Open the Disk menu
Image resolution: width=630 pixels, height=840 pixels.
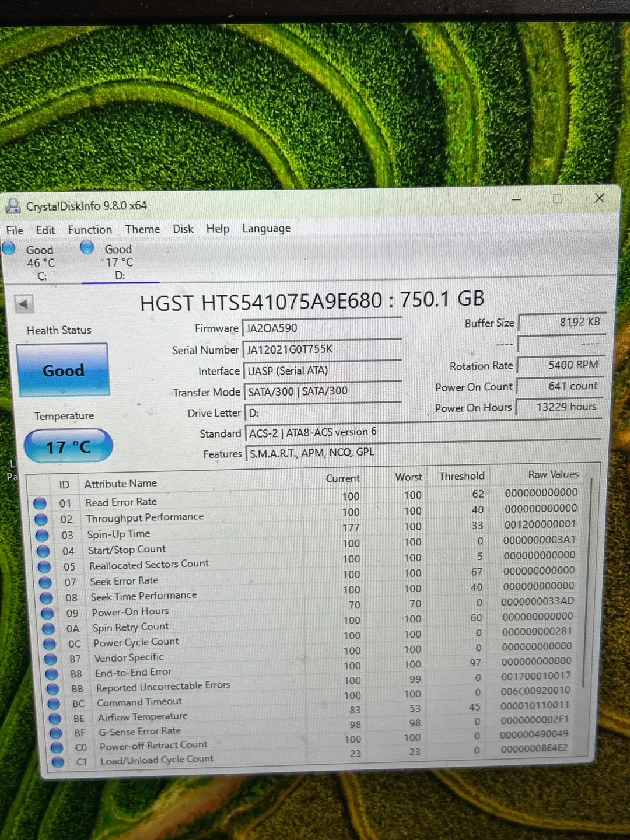click(183, 229)
